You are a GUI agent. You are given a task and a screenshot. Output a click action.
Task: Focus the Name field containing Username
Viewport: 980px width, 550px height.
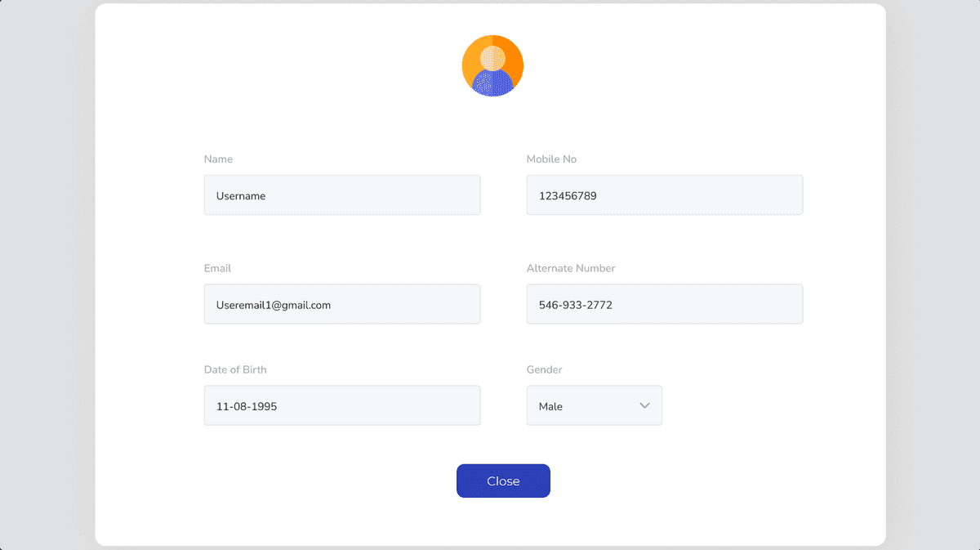342,195
